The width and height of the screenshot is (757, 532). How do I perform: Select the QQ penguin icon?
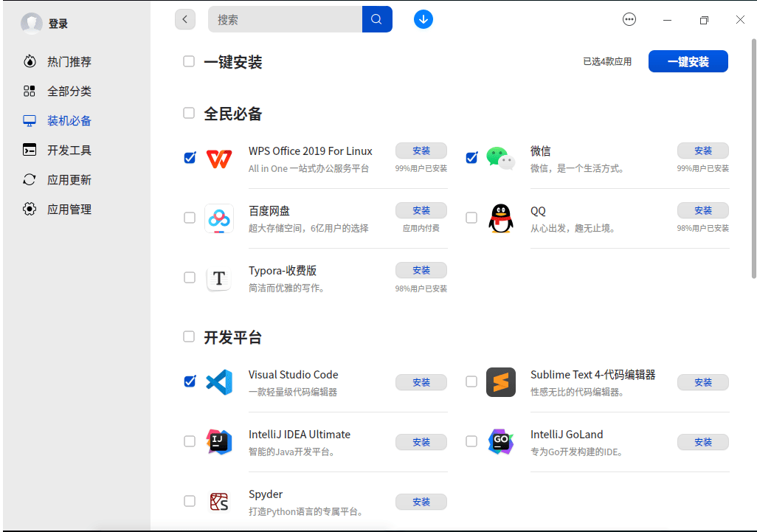(500, 218)
